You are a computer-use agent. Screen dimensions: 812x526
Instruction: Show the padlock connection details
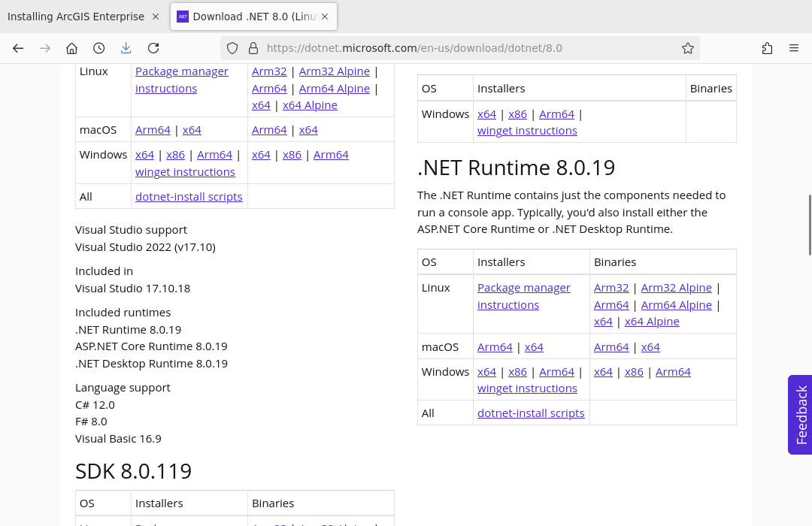tap(253, 48)
